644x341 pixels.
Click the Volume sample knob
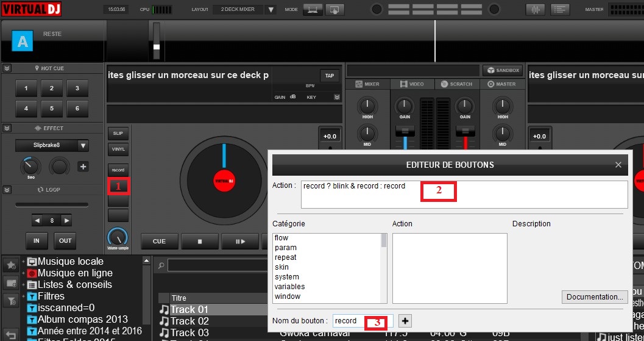pos(118,238)
